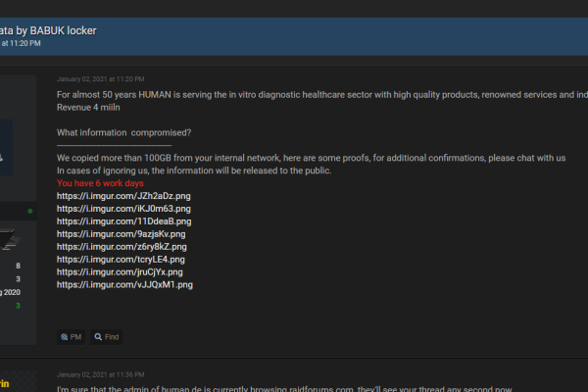Click the PM button under the post
The image size is (588, 392).
(72, 337)
